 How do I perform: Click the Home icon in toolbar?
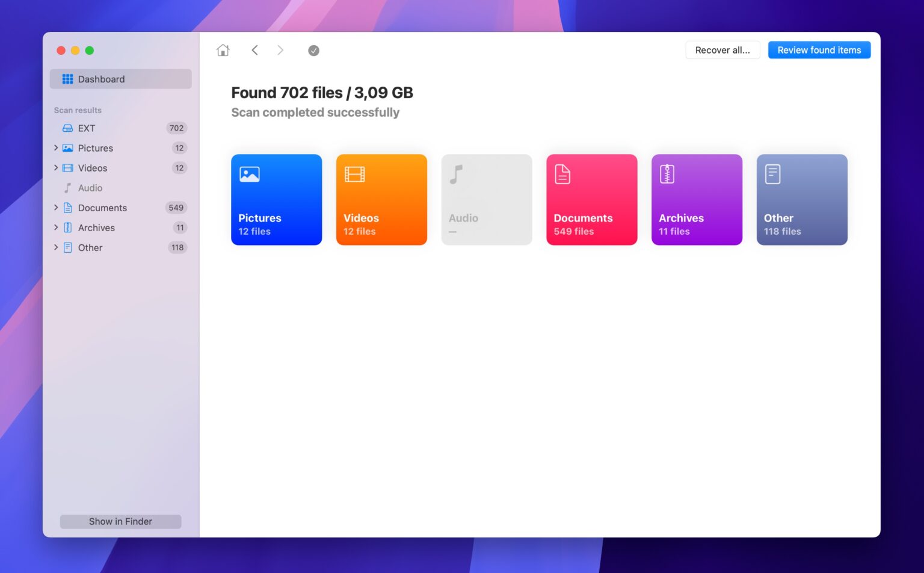pos(223,51)
